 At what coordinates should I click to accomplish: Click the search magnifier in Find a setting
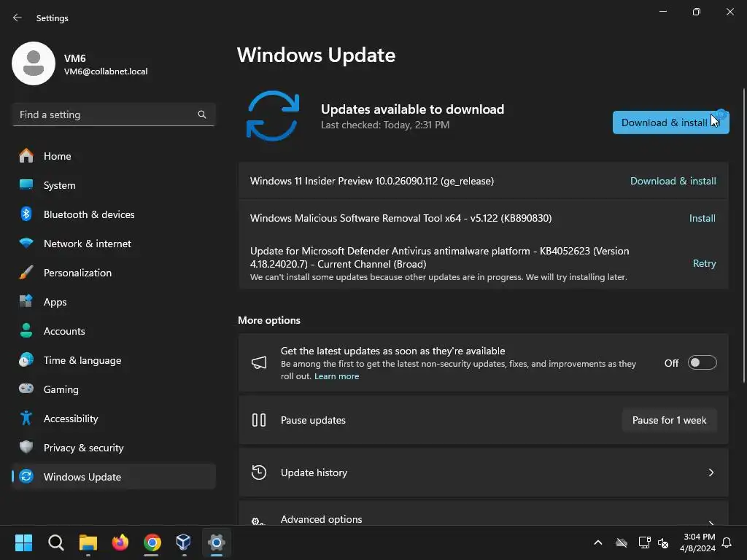click(x=202, y=114)
